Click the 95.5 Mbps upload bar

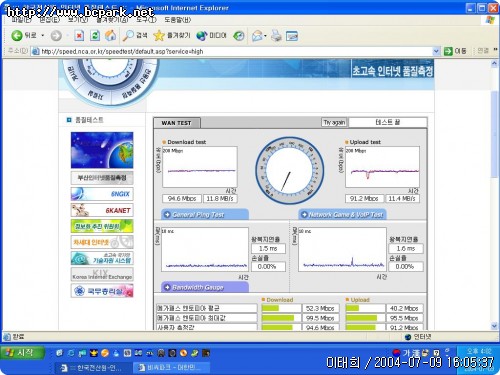click(365, 318)
